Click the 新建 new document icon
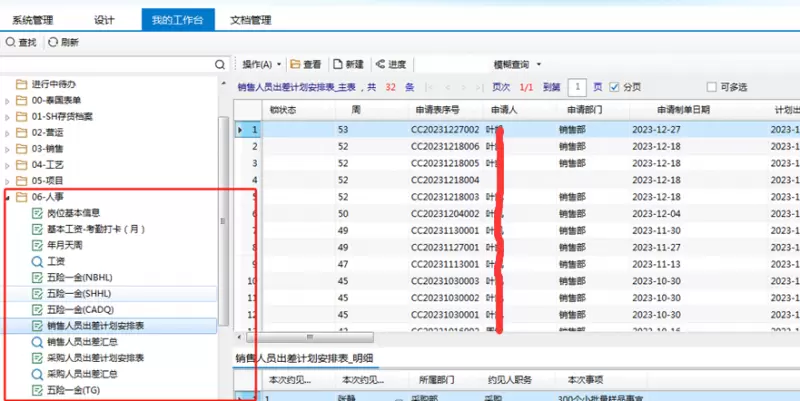Image resolution: width=800 pixels, height=401 pixels. click(338, 63)
